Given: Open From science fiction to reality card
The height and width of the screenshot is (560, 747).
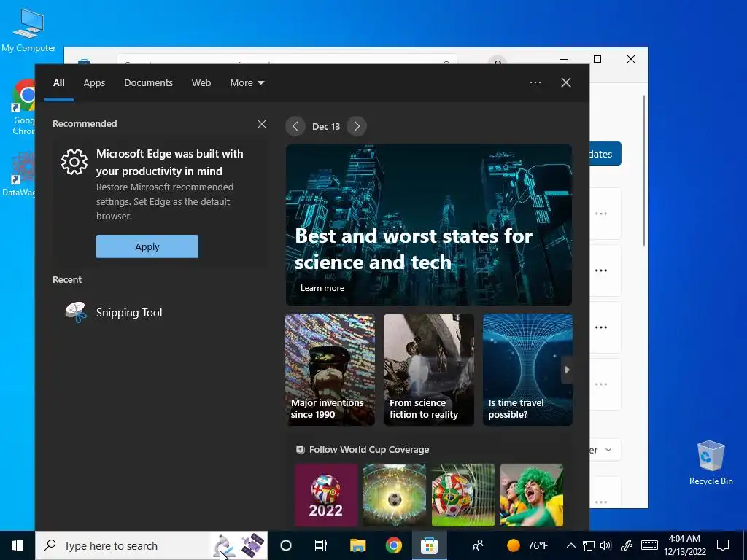Looking at the screenshot, I should click(429, 370).
